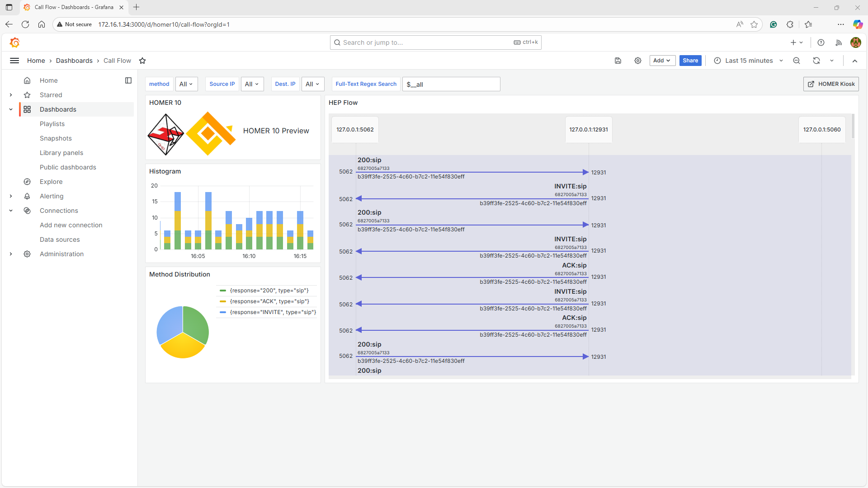Open the help question mark icon

821,42
